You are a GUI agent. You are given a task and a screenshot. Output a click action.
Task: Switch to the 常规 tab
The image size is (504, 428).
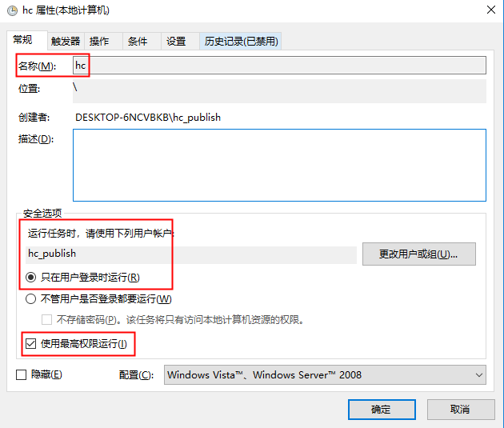(23, 40)
